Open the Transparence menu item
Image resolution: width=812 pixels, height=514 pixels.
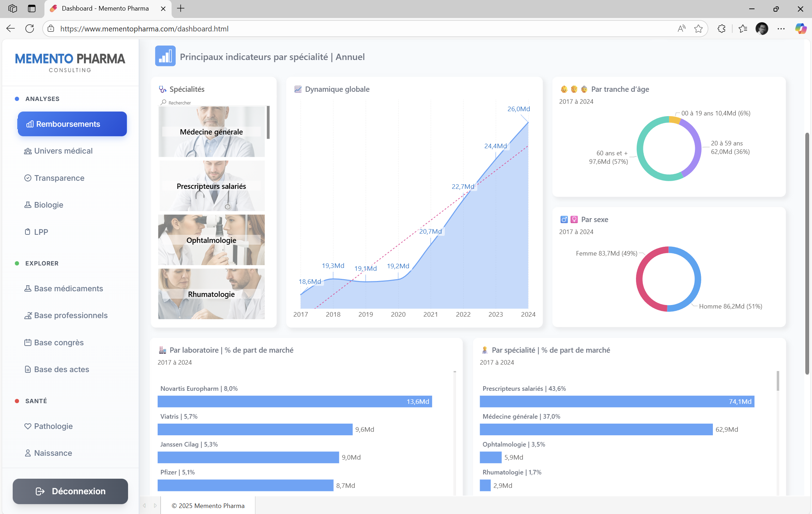tap(59, 178)
